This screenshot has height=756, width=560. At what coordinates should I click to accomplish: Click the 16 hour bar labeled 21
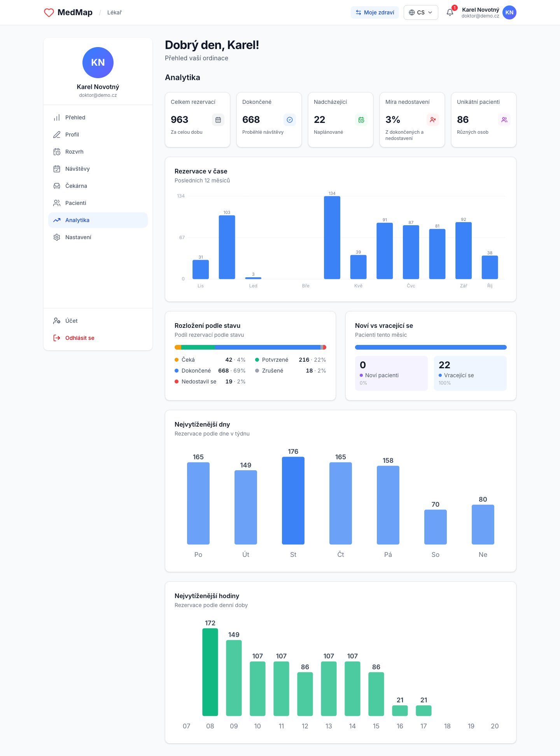click(400, 710)
